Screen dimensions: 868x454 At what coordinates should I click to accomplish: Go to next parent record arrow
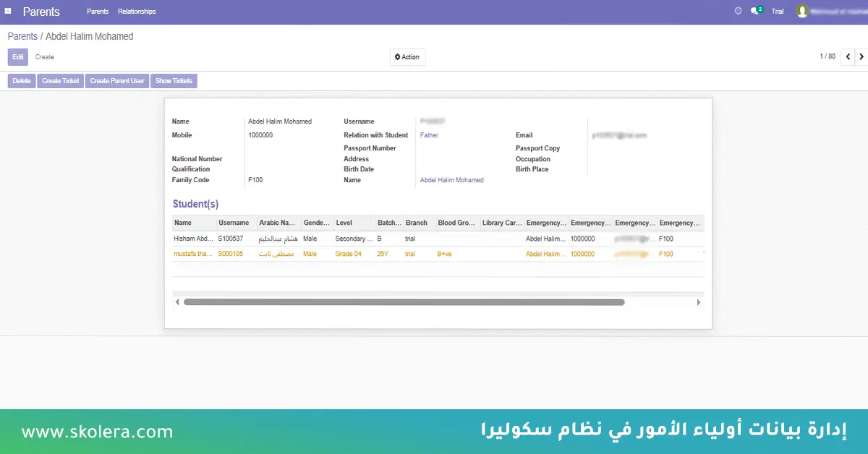tap(861, 56)
